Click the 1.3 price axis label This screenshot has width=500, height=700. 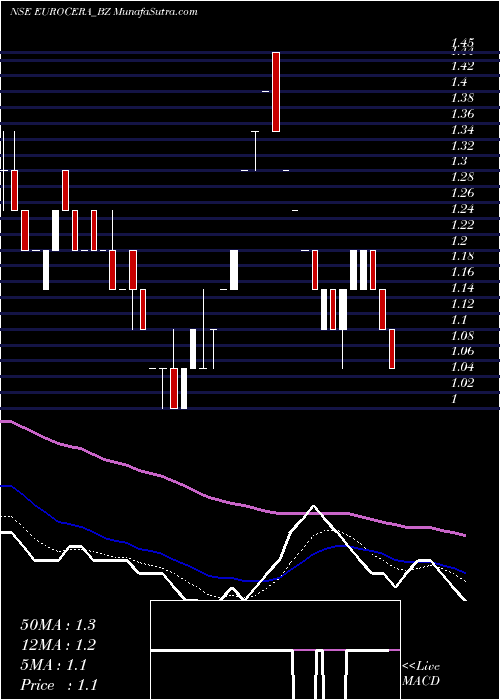point(459,161)
